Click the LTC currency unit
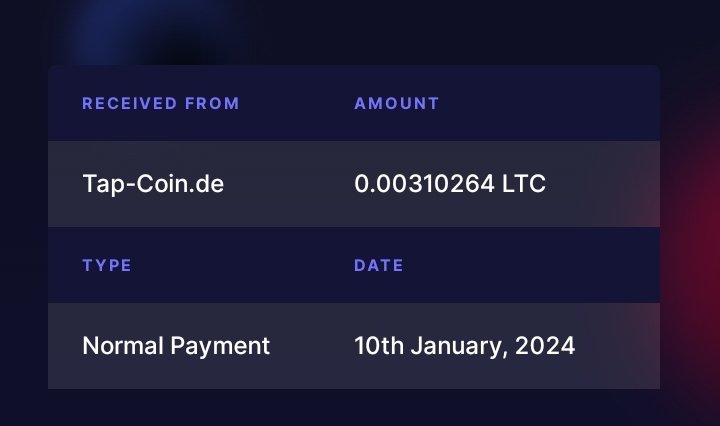 click(x=524, y=184)
